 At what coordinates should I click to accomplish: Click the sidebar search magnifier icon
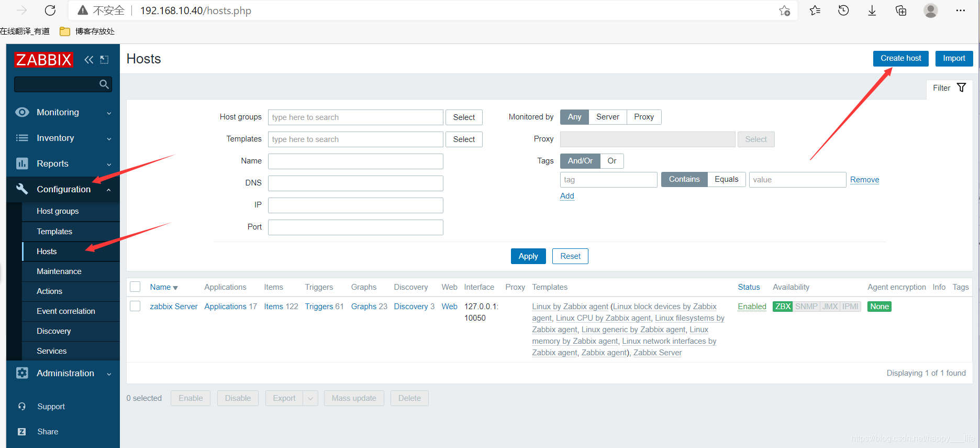point(104,84)
